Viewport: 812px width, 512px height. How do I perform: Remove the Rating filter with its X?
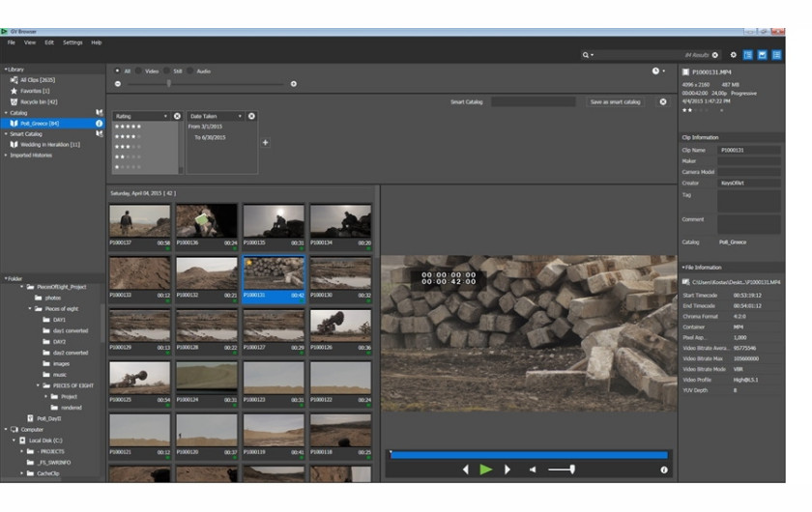pyautogui.click(x=177, y=116)
